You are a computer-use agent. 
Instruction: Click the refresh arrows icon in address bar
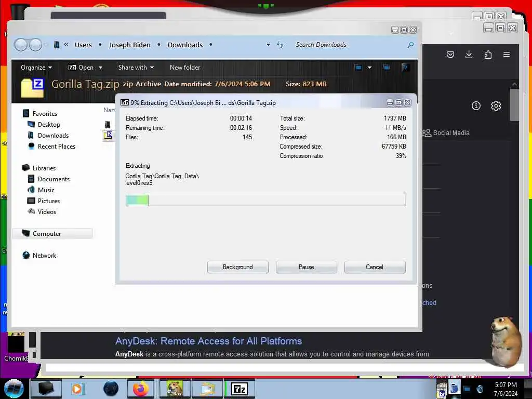click(x=280, y=45)
